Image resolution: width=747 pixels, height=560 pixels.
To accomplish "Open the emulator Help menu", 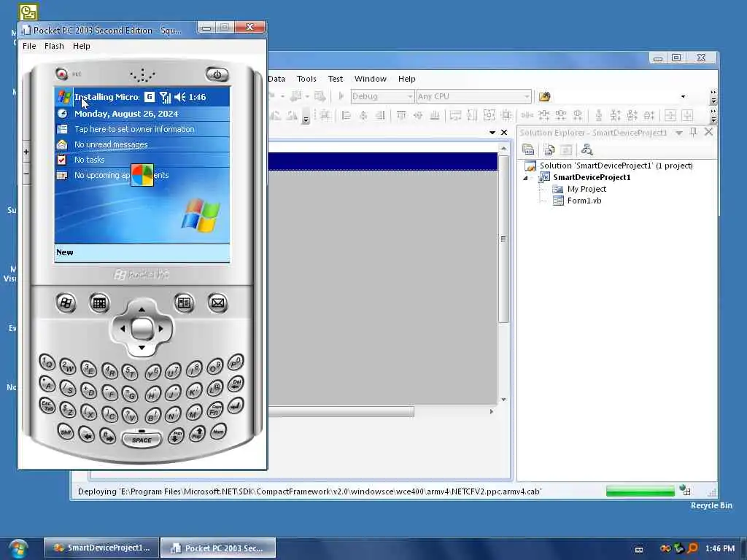I will pyautogui.click(x=82, y=46).
